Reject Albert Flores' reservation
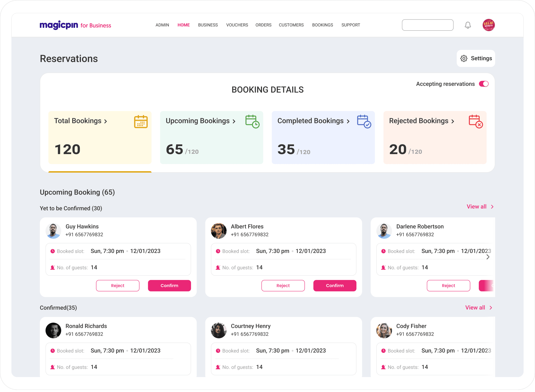 click(x=283, y=286)
